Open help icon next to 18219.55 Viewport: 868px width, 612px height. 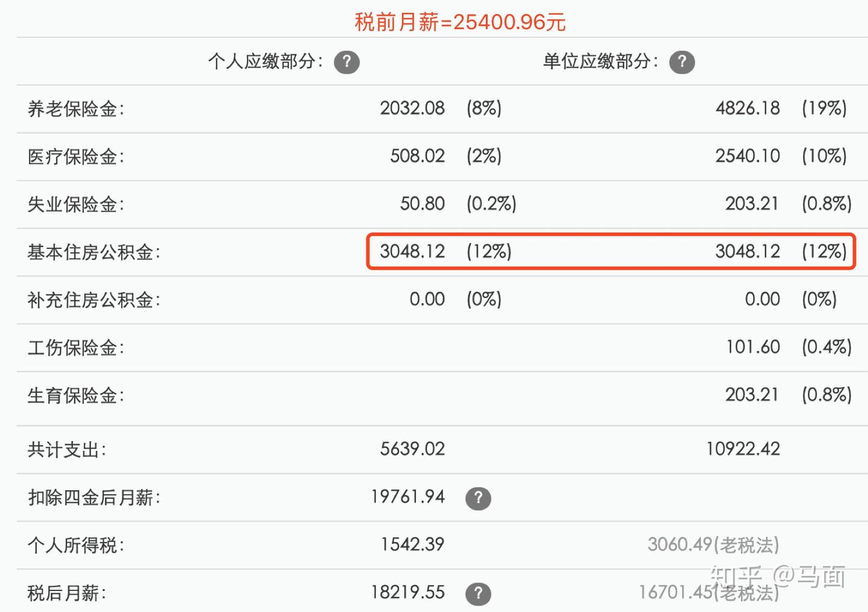click(478, 593)
